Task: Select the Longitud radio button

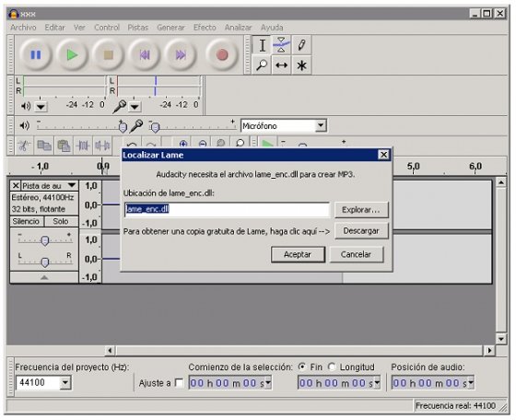Action: [332, 367]
